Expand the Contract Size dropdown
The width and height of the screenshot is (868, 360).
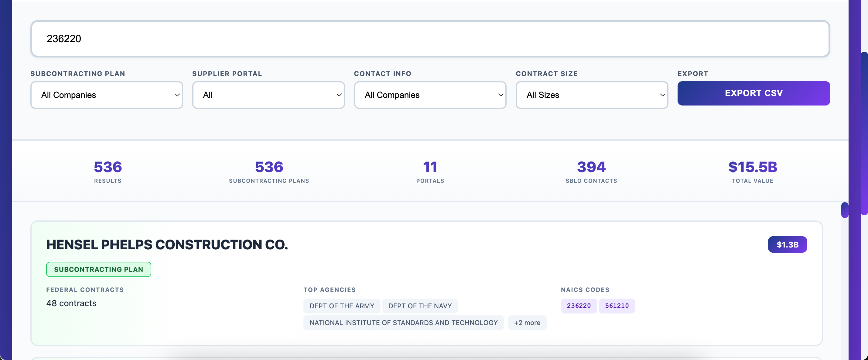(x=592, y=95)
